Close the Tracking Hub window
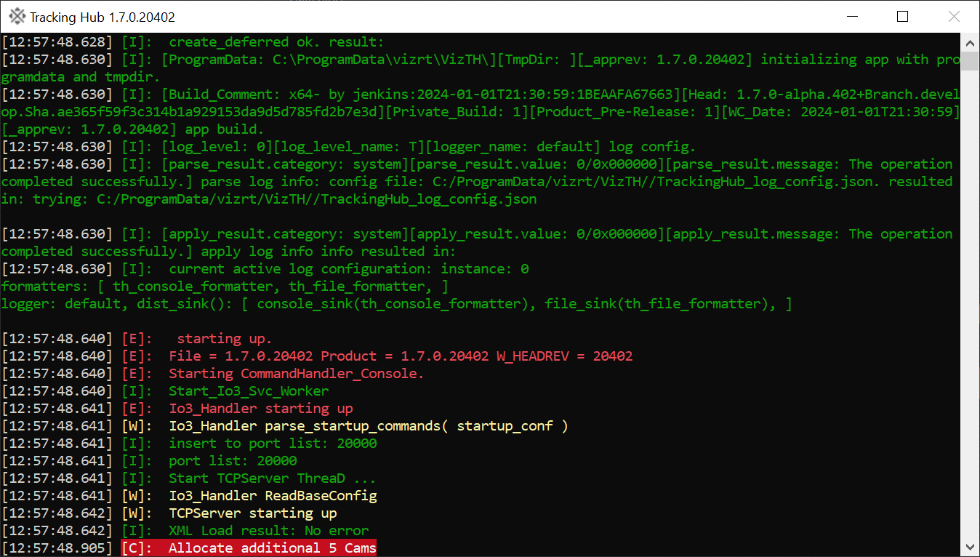The width and height of the screenshot is (980, 557). click(x=954, y=17)
